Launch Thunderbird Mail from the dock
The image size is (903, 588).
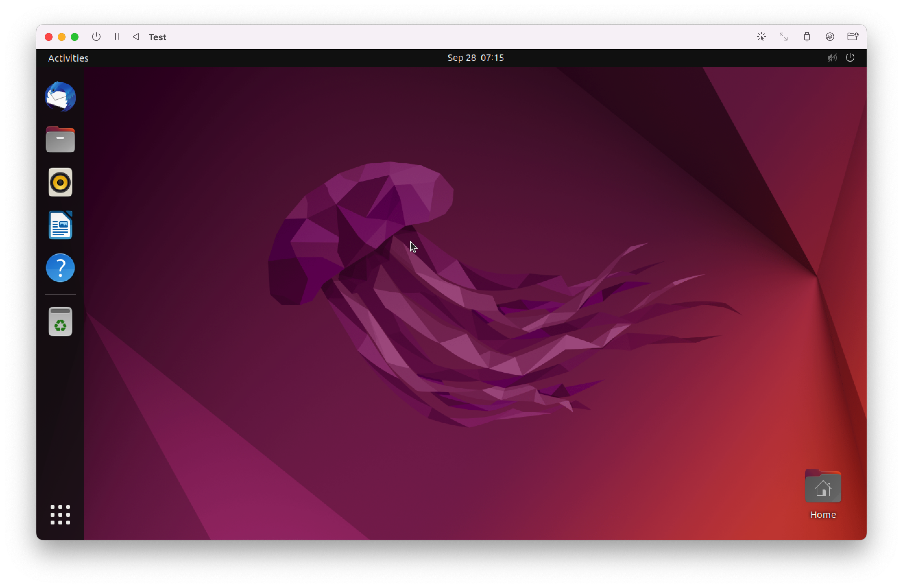[60, 97]
